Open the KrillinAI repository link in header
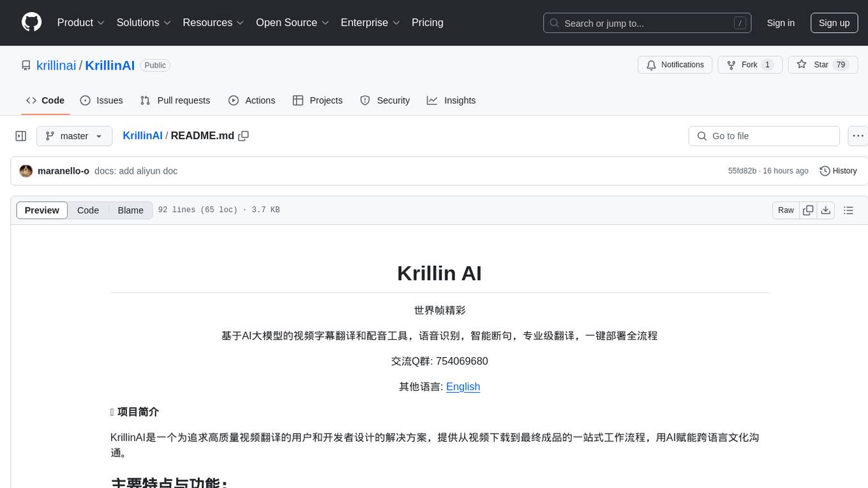 110,65
